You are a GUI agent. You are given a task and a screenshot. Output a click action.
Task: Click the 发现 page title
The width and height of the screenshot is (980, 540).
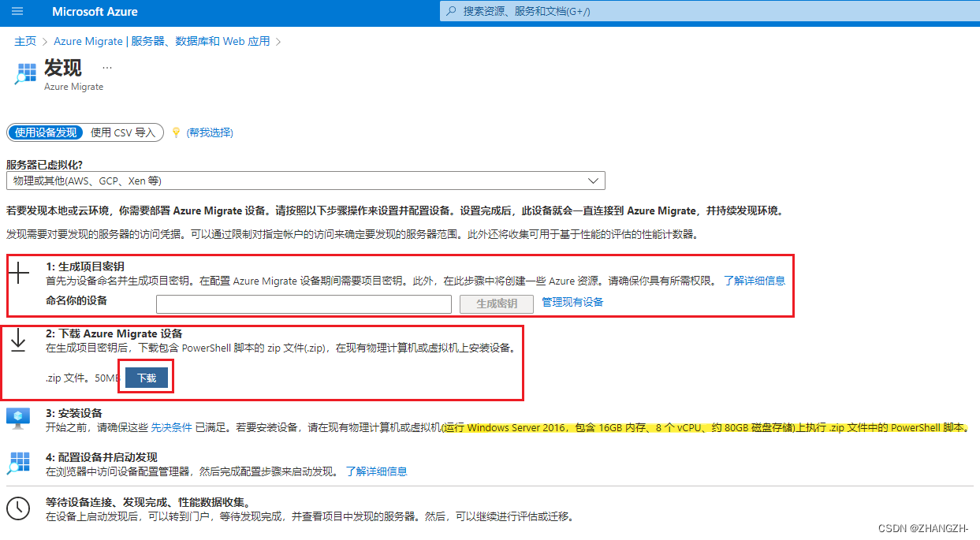pyautogui.click(x=62, y=68)
